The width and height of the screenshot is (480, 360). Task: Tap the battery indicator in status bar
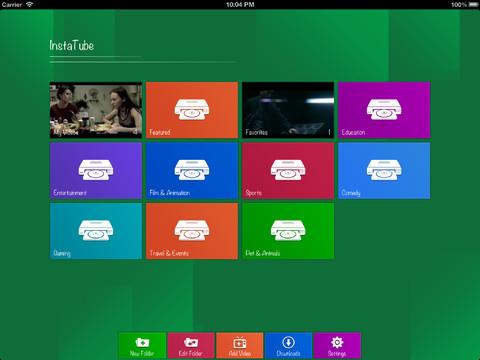pos(473,4)
